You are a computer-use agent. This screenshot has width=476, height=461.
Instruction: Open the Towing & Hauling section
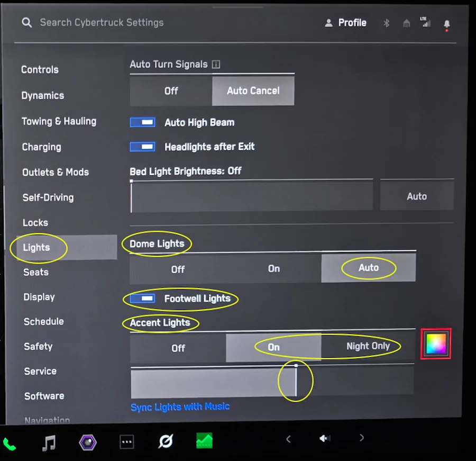(x=59, y=121)
